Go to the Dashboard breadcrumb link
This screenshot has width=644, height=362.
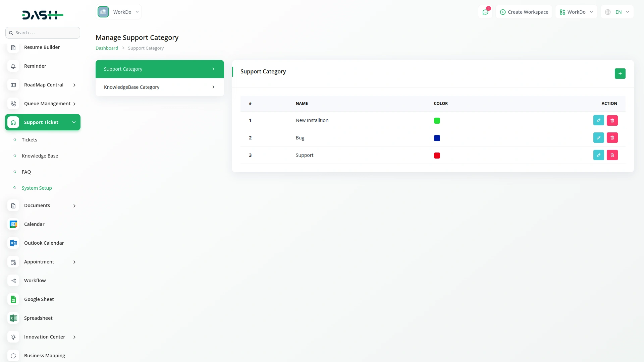tap(107, 48)
